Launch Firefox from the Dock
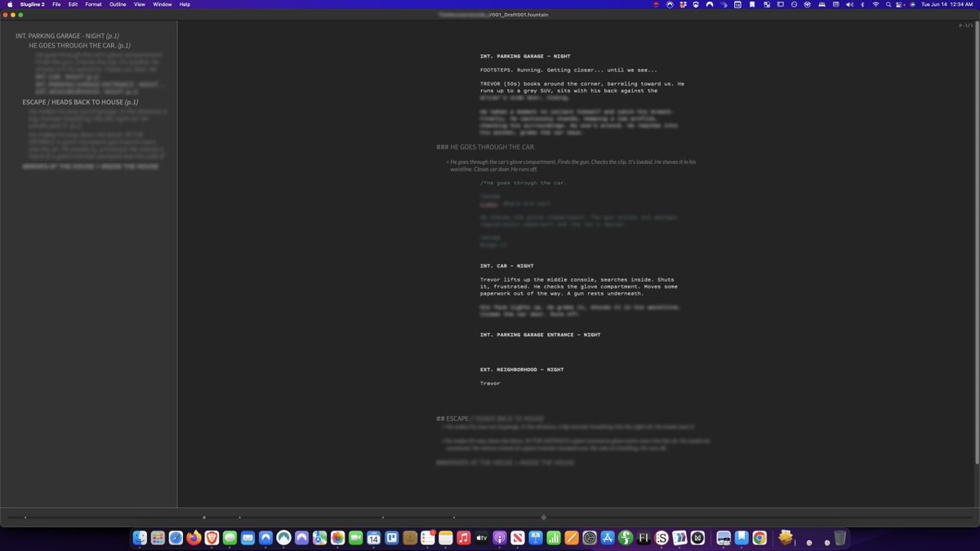The image size is (980, 551). click(194, 538)
